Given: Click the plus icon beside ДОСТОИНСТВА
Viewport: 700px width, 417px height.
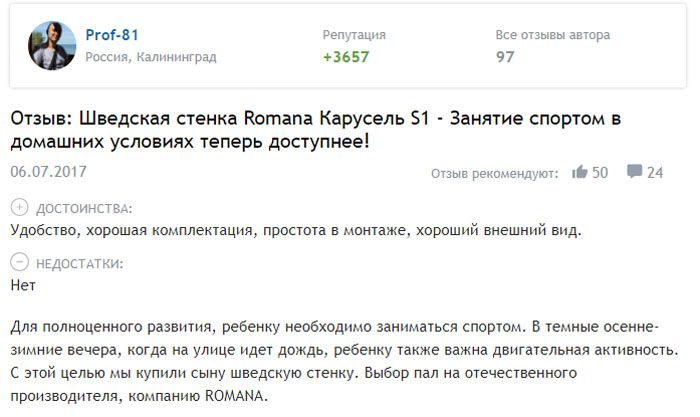Looking at the screenshot, I should point(19,208).
